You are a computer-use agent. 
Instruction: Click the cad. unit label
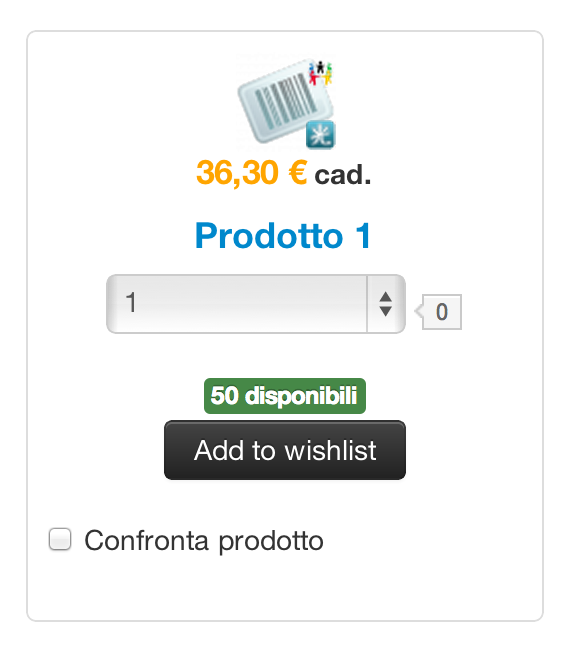(x=343, y=175)
